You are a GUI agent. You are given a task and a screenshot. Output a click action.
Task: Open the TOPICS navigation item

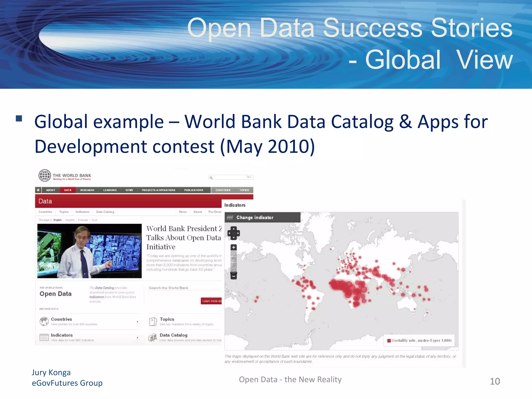tap(244, 190)
